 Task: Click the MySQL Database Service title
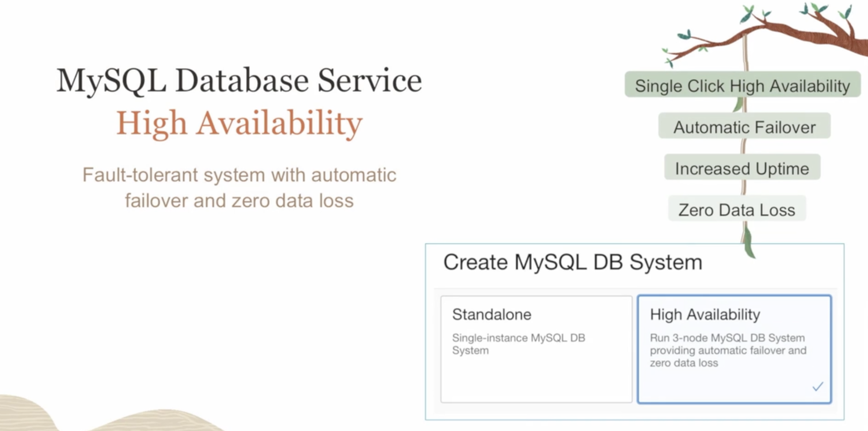pos(239,80)
